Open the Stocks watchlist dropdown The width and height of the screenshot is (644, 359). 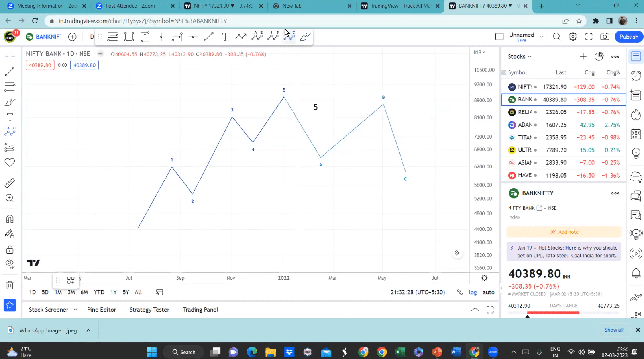519,56
